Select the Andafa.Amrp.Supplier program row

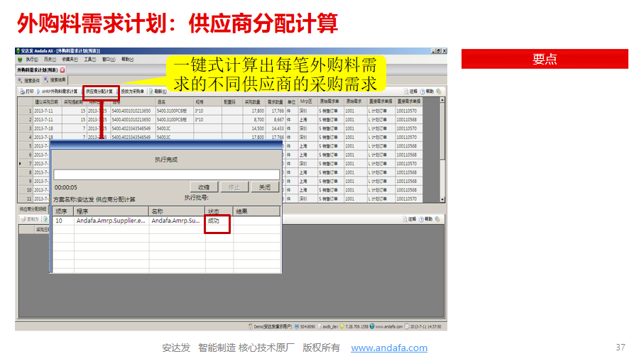coord(110,221)
